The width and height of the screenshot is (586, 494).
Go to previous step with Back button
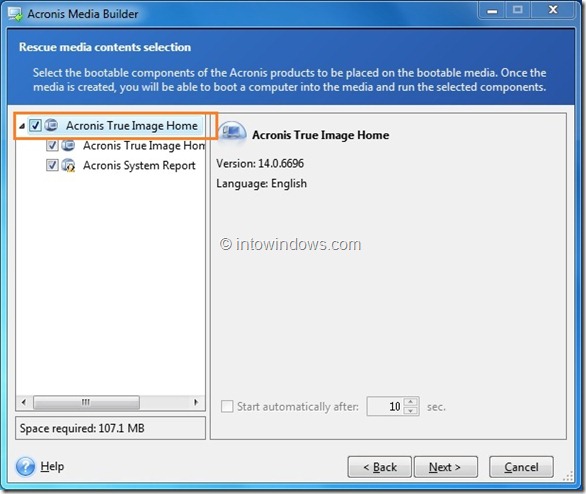[379, 467]
